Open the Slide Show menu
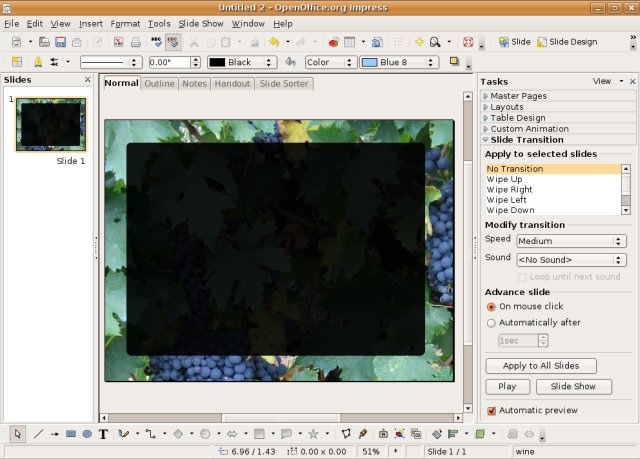The width and height of the screenshot is (640, 459). (x=201, y=24)
